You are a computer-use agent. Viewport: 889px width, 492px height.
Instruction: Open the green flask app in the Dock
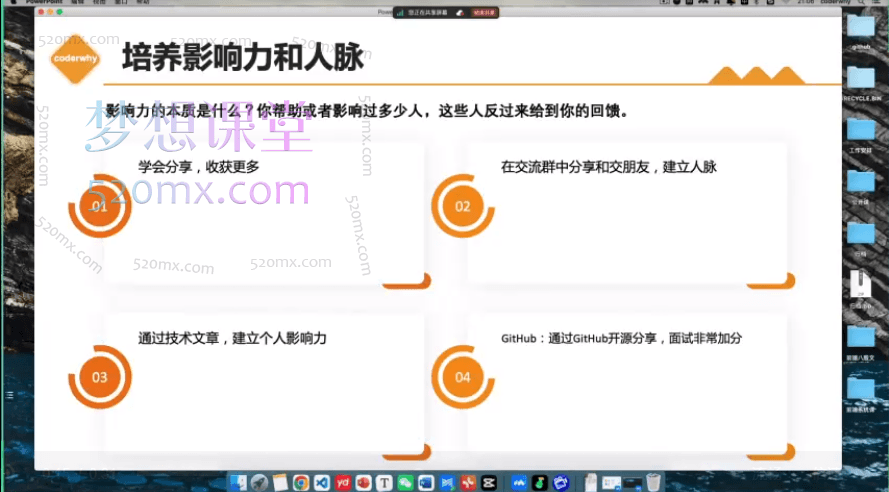pyautogui.click(x=540, y=482)
